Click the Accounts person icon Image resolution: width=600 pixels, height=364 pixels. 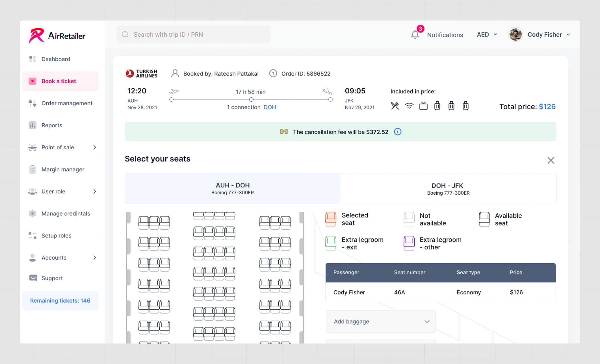(33, 258)
